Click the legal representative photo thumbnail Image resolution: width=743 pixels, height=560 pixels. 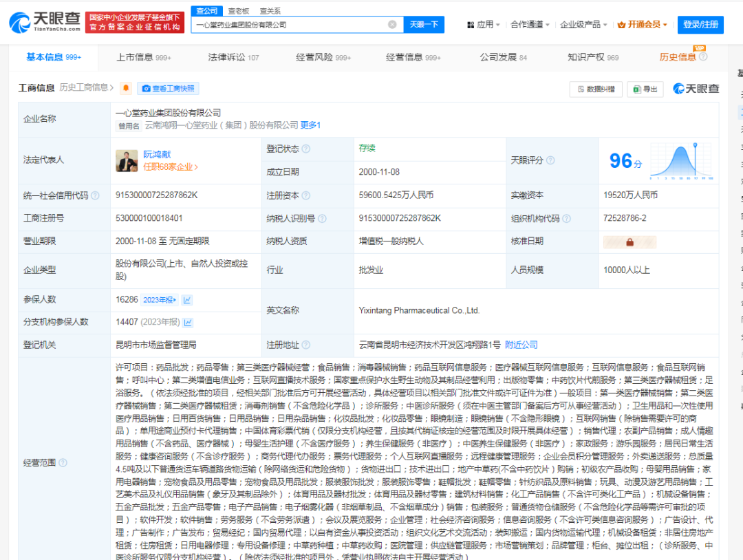pos(127,160)
